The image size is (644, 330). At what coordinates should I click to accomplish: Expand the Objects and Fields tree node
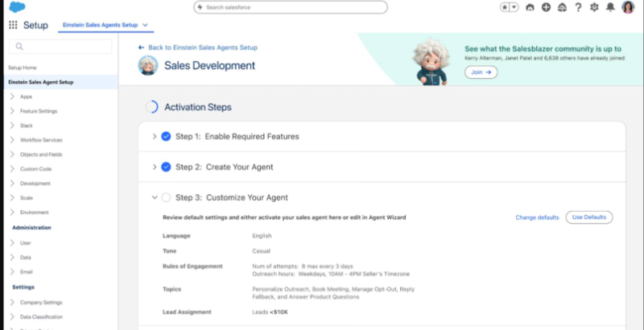pyautogui.click(x=12, y=155)
